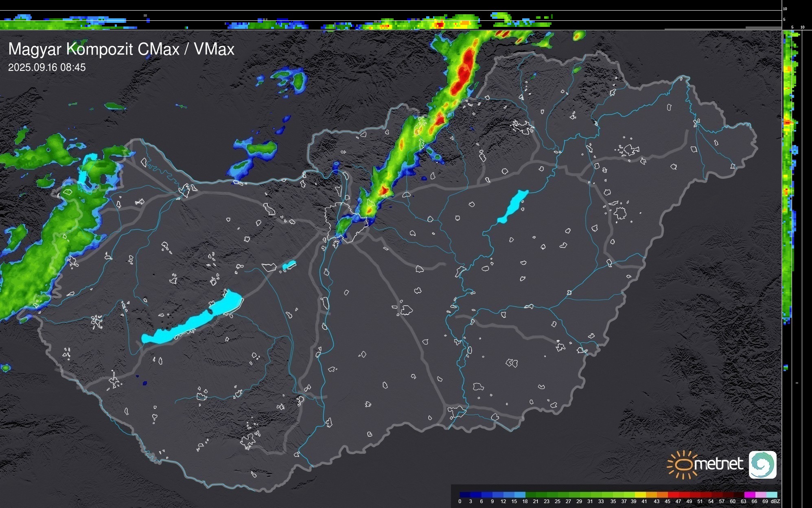Click the magenta 63 dBZ legend swatch
The width and height of the screenshot is (812, 508).
point(749,495)
